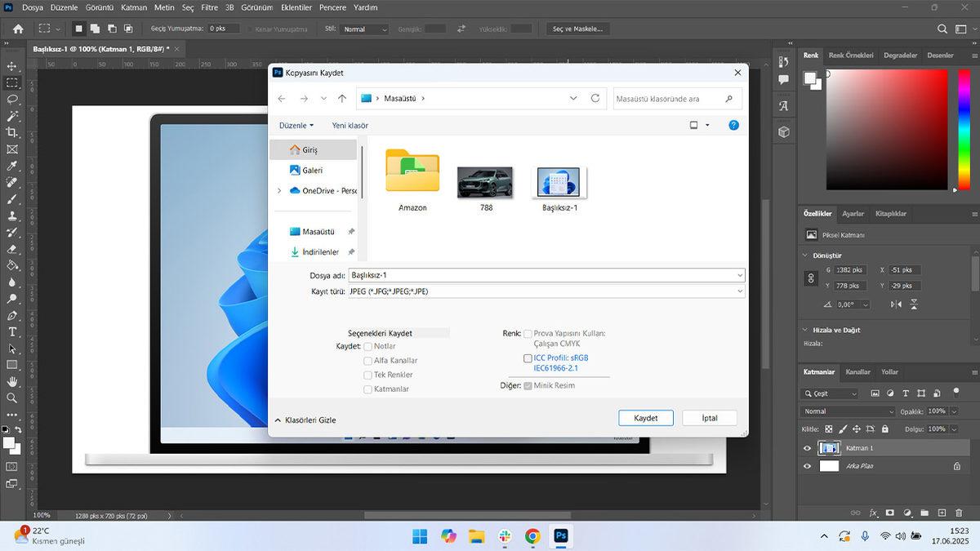This screenshot has width=980, height=551.
Task: Select the Eyedropper tool
Action: pyautogui.click(x=12, y=166)
